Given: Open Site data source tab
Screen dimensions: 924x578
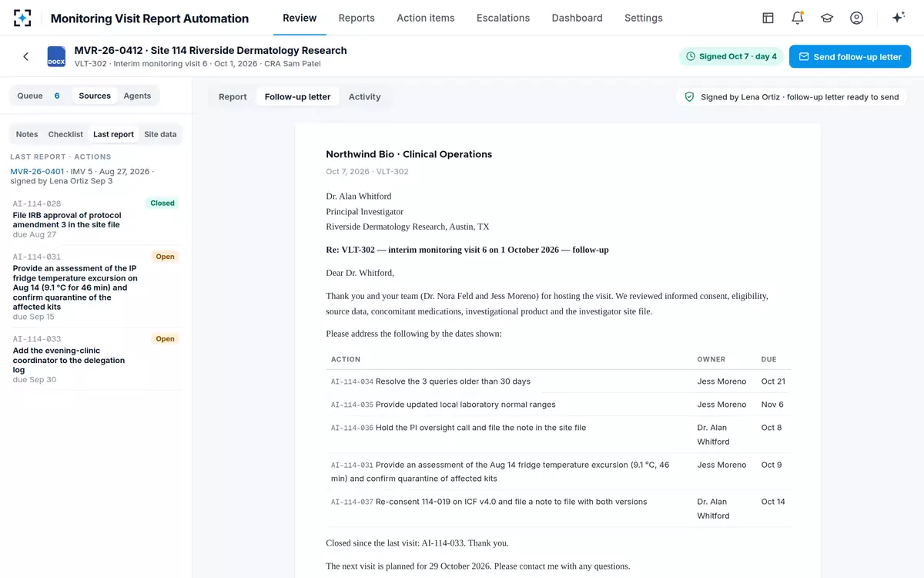Looking at the screenshot, I should point(160,134).
